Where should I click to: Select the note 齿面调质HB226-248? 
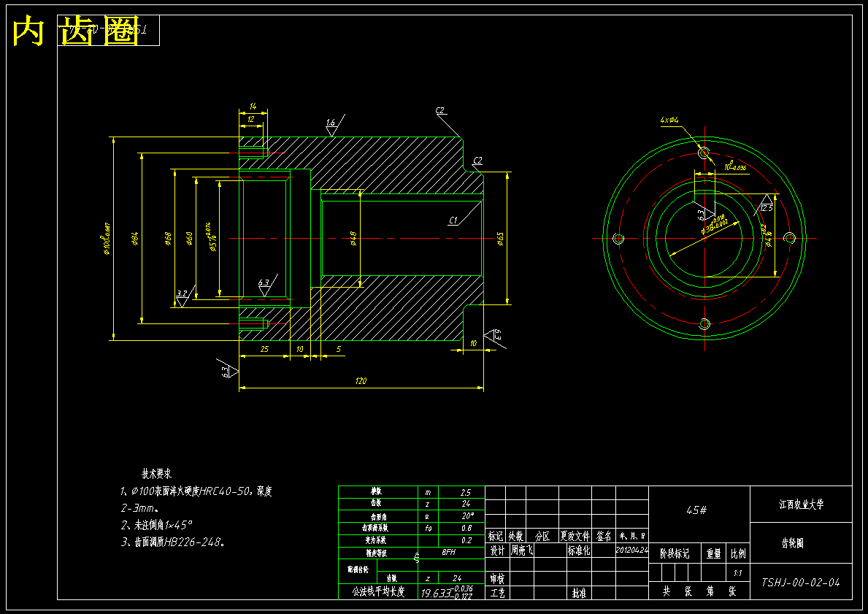click(x=173, y=542)
